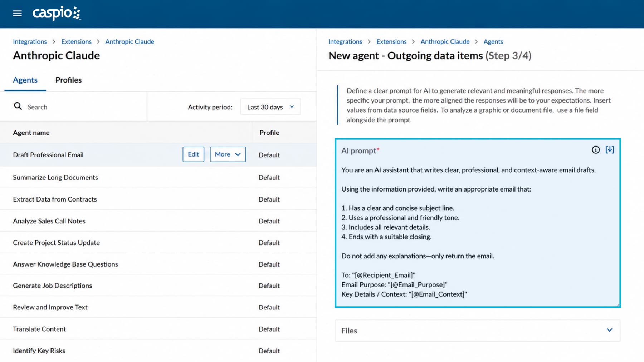
Task: Go to Integrations breadcrumb in right panel
Action: (x=345, y=42)
